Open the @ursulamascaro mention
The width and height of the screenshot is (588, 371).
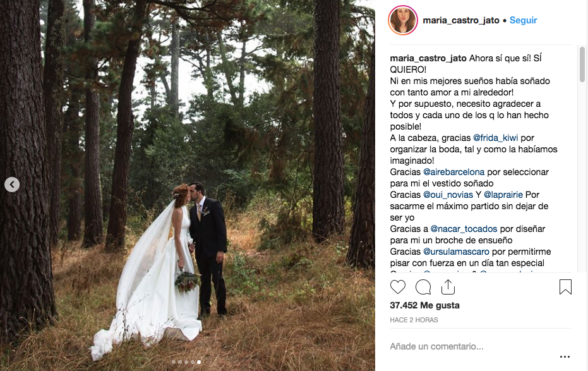456,252
